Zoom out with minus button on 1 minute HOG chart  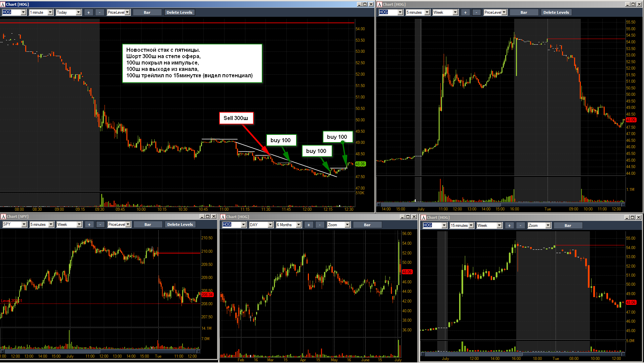(99, 12)
